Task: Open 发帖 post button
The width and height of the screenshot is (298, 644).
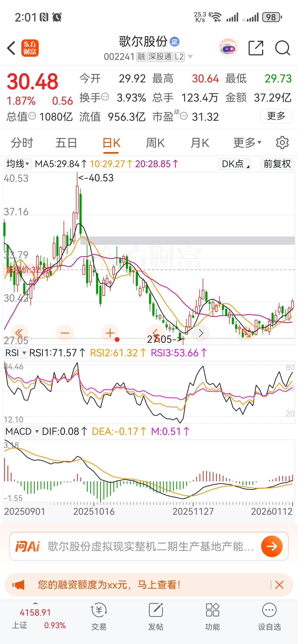Action: coord(156,617)
